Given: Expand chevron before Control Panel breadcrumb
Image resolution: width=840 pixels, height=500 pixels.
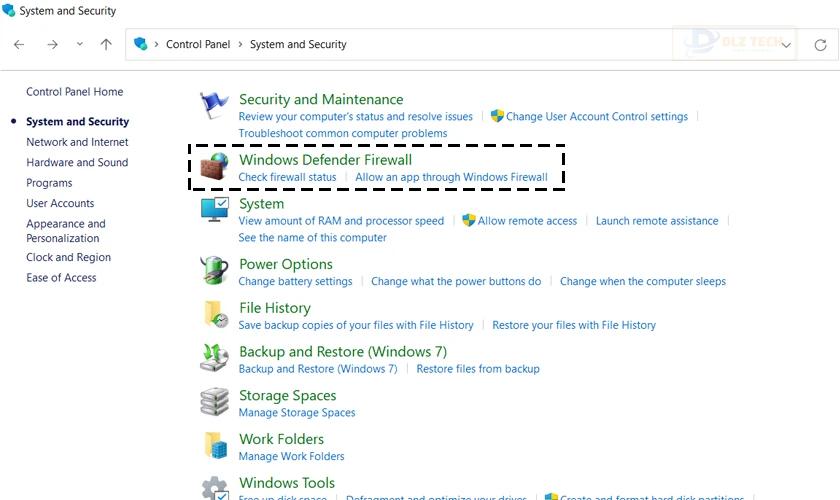Looking at the screenshot, I should 156,44.
